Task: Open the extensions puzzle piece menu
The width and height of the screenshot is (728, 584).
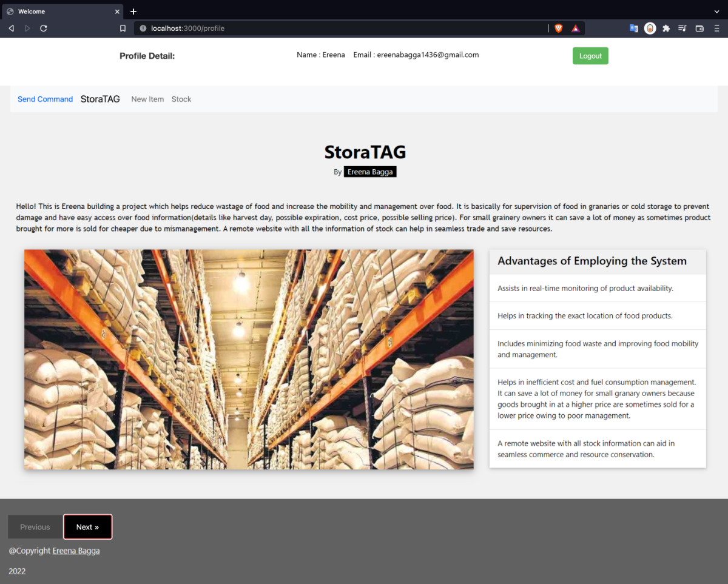Action: pyautogui.click(x=666, y=29)
